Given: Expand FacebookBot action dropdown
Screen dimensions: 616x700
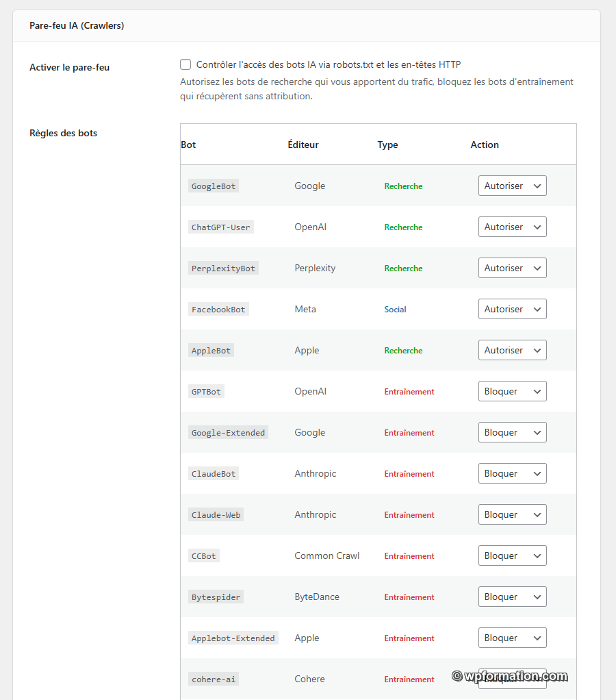Looking at the screenshot, I should [512, 309].
